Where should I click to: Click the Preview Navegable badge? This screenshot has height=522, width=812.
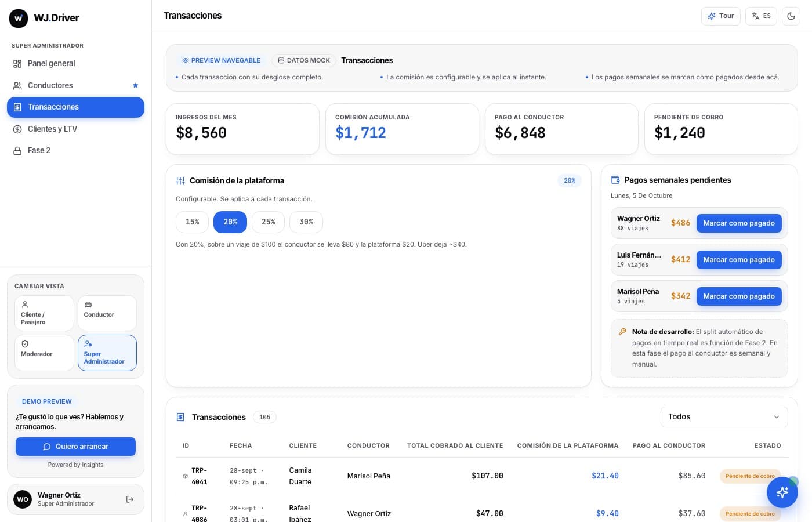click(221, 60)
